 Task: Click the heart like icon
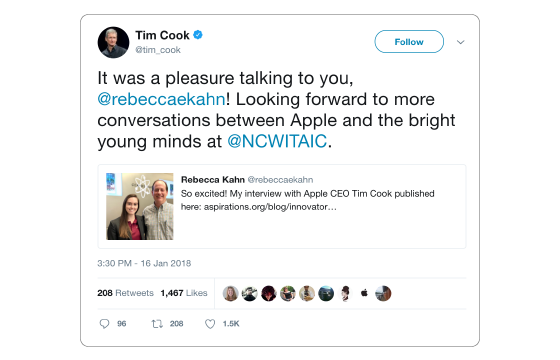tap(210, 324)
